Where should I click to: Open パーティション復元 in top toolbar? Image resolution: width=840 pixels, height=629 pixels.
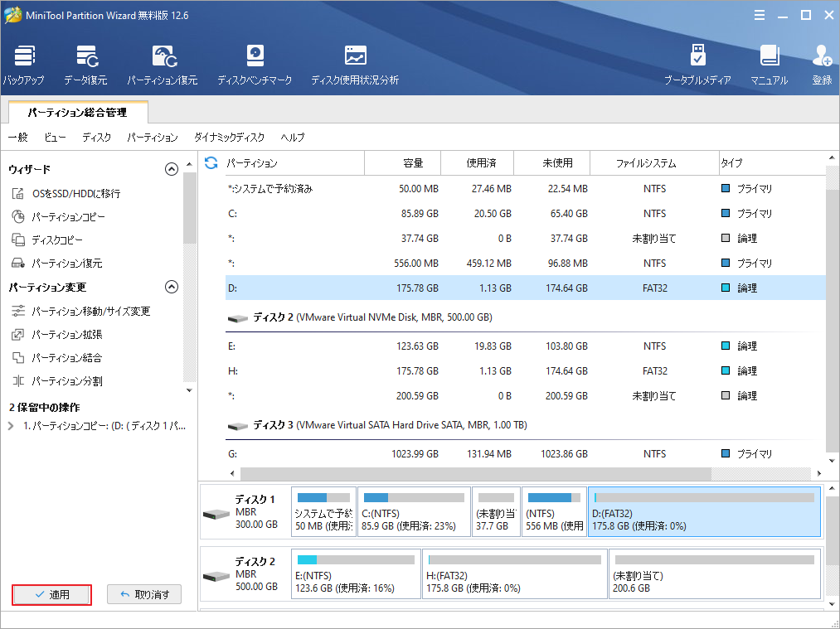(x=163, y=65)
